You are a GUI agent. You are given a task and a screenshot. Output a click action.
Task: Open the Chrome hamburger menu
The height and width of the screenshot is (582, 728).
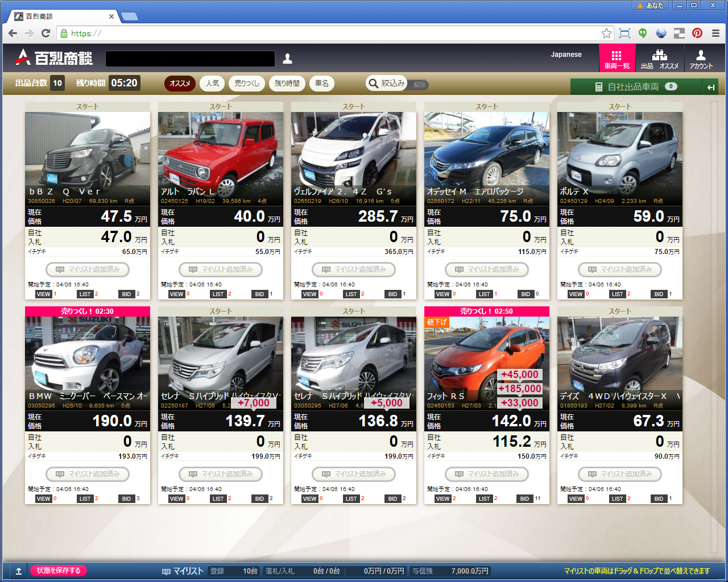(x=716, y=34)
